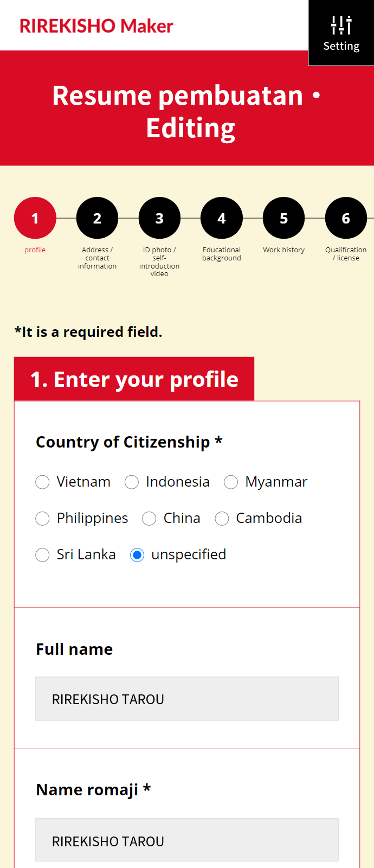Screen dimensions: 374x868
Task: Open the Setting sliders icon
Action: 341,25
